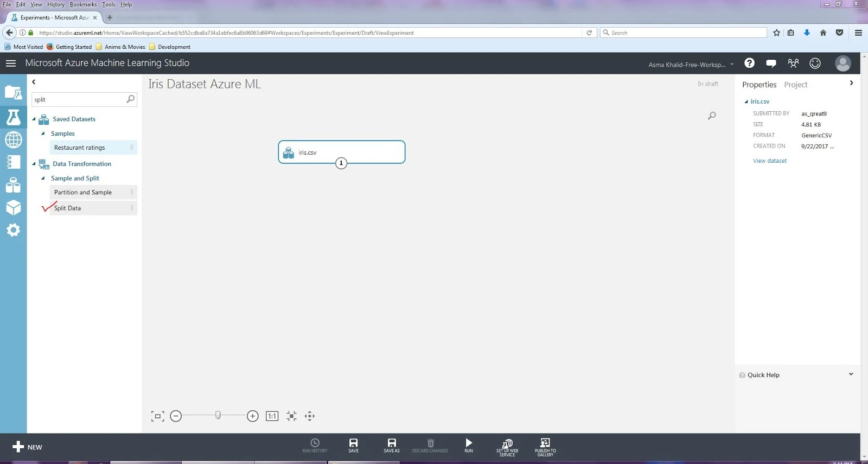Viewport: 868px width, 464px height.
Task: Click the browser URL address bar
Action: pyautogui.click(x=309, y=33)
